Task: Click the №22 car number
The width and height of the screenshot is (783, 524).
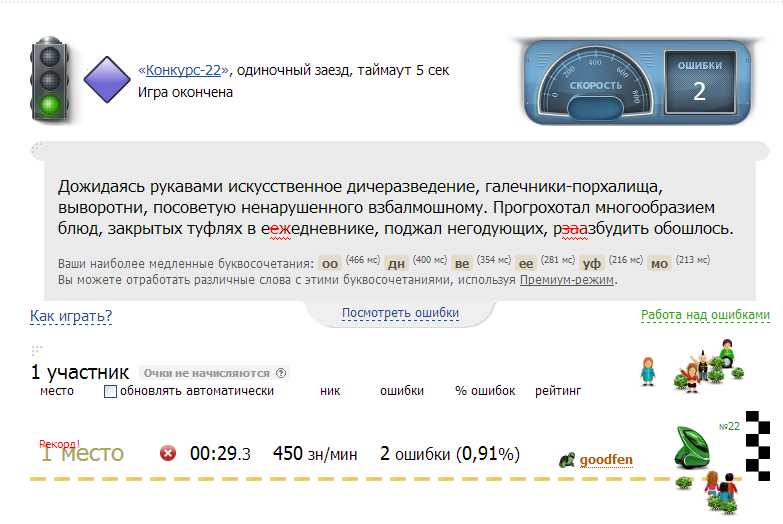Action: pyautogui.click(x=730, y=426)
